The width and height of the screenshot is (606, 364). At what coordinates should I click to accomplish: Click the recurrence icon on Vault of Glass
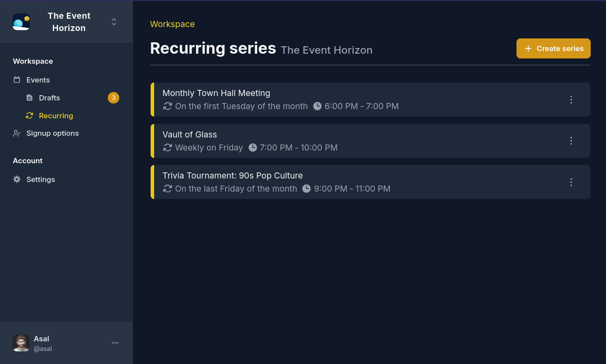click(x=167, y=148)
